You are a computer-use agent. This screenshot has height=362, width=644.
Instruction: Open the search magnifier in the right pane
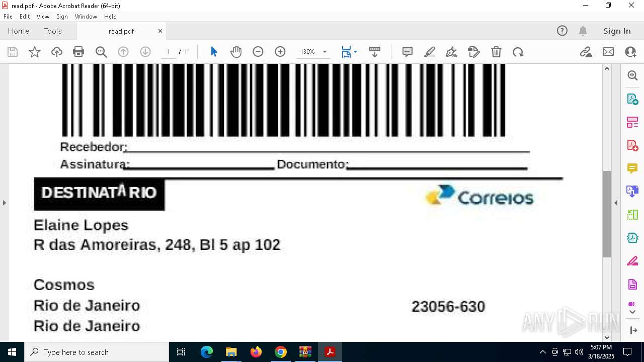click(x=632, y=75)
